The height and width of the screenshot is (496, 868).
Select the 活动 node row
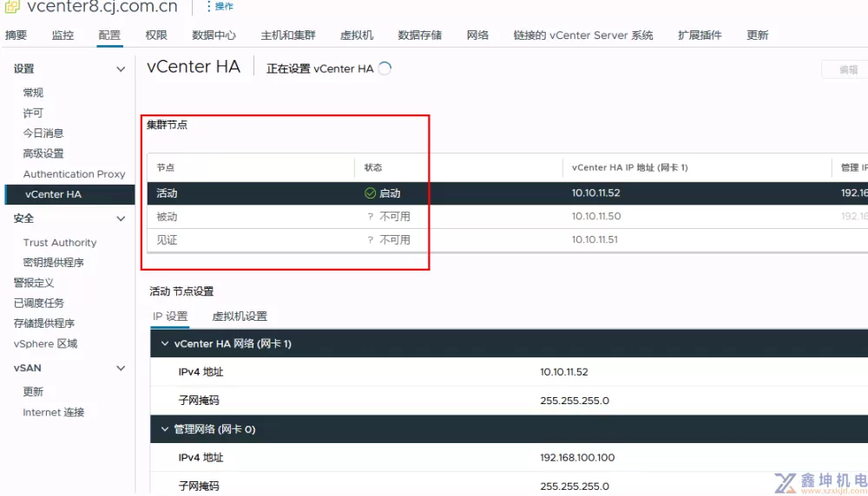click(x=508, y=193)
